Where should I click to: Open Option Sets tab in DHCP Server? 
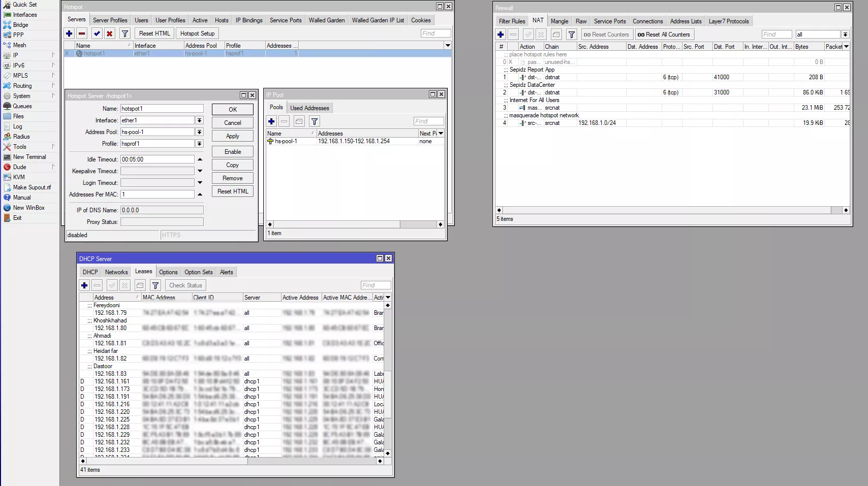tap(199, 272)
